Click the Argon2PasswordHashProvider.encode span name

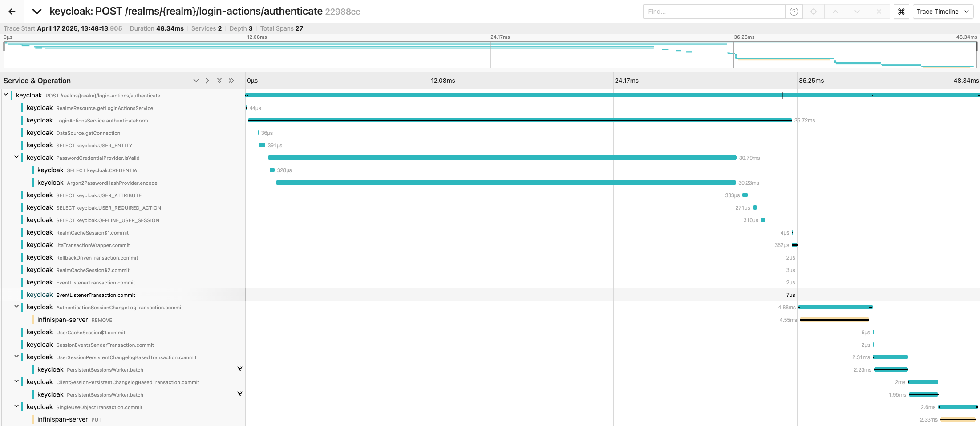tap(112, 183)
